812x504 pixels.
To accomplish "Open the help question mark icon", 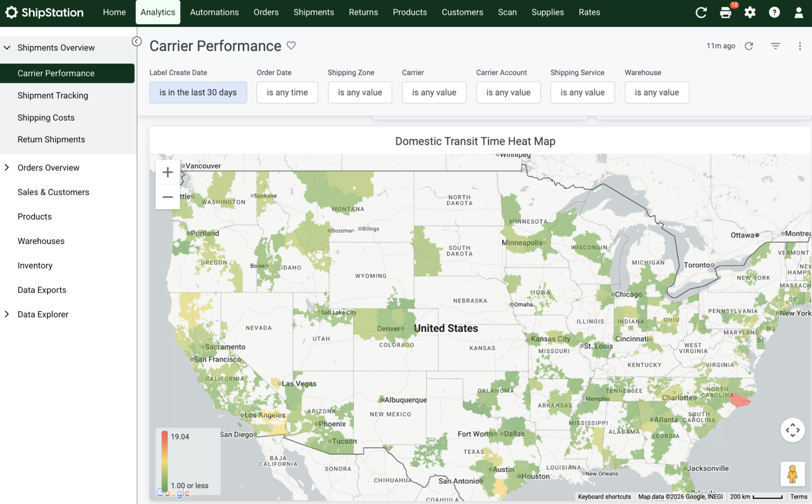I will (x=774, y=13).
